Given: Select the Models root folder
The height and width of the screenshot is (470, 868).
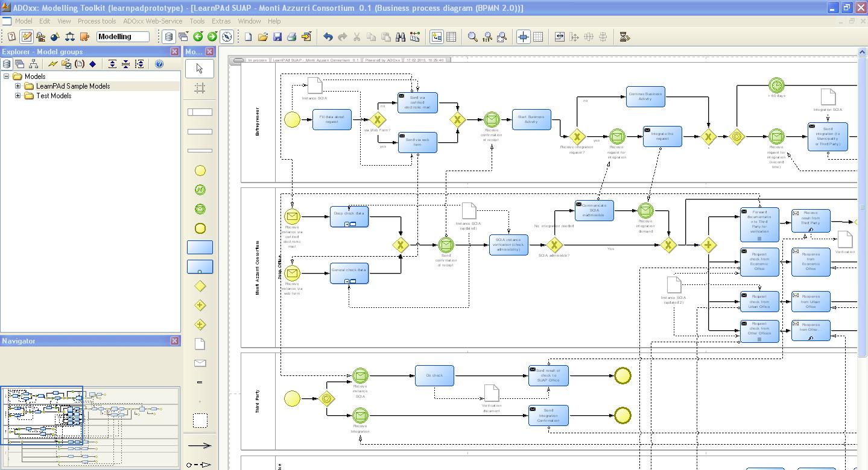Looking at the screenshot, I should [35, 77].
